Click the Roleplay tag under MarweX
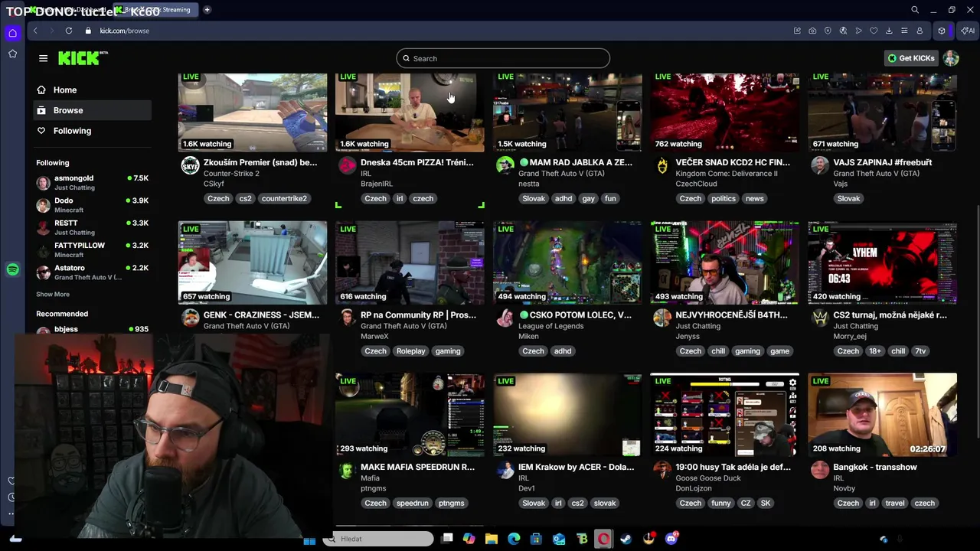Viewport: 980px width, 551px height. point(410,351)
